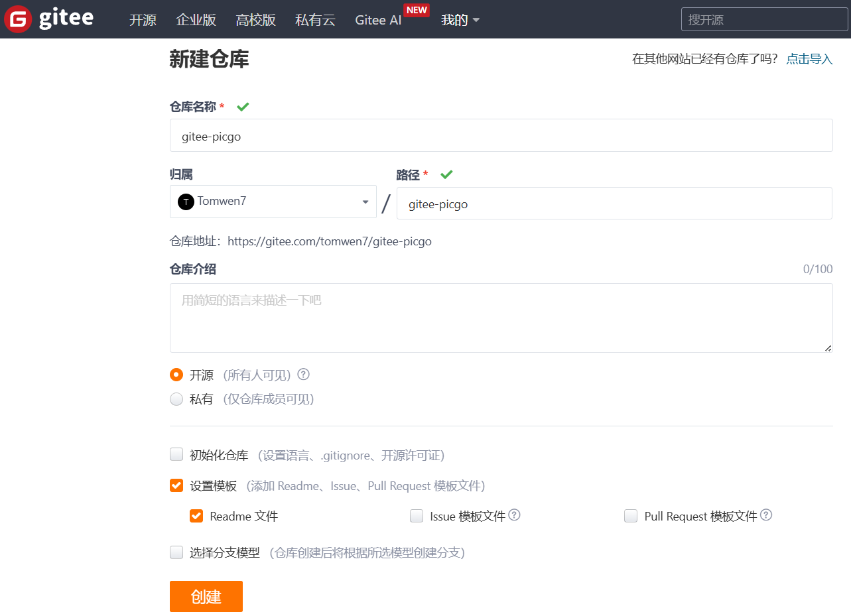The width and height of the screenshot is (851, 616).
Task: Select the 私有 visibility radio button
Action: click(176, 399)
